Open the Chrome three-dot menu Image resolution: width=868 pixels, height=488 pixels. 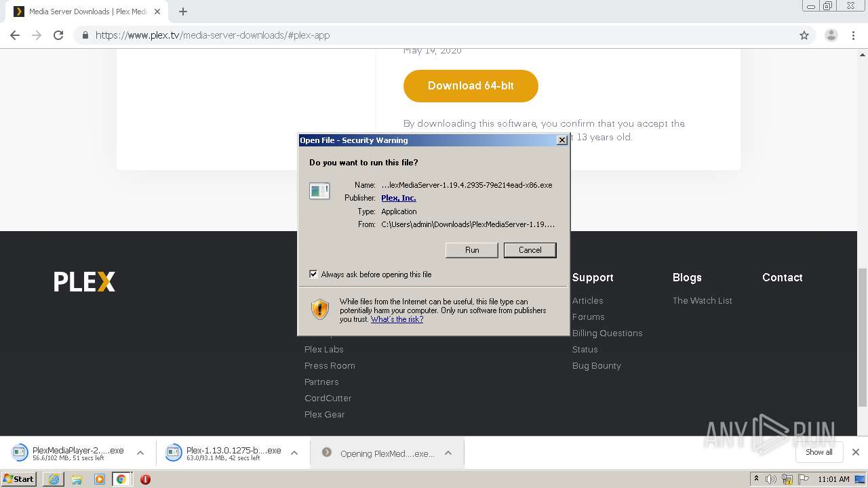pos(853,35)
